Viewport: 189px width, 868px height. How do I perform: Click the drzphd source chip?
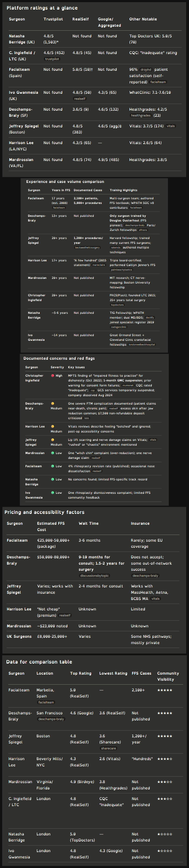146,70
